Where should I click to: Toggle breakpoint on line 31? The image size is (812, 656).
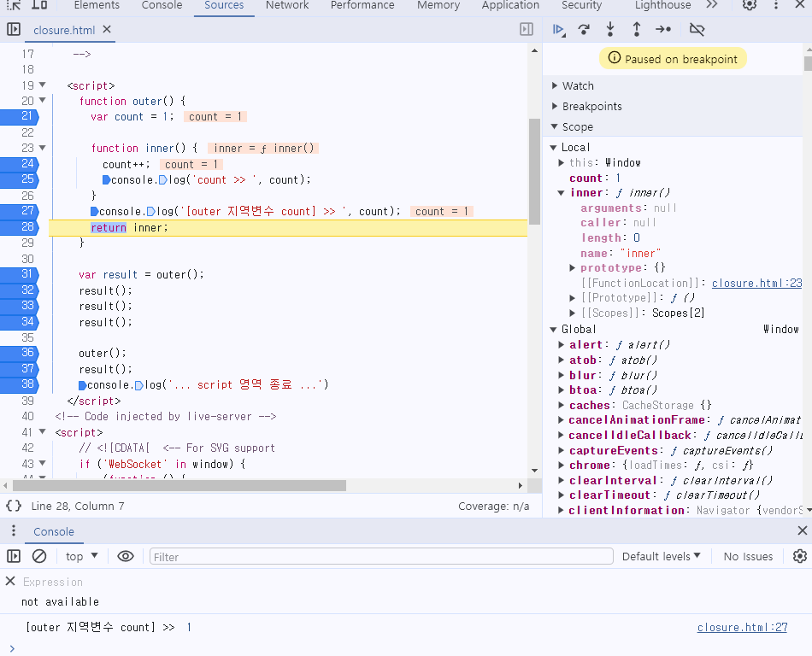pyautogui.click(x=20, y=274)
